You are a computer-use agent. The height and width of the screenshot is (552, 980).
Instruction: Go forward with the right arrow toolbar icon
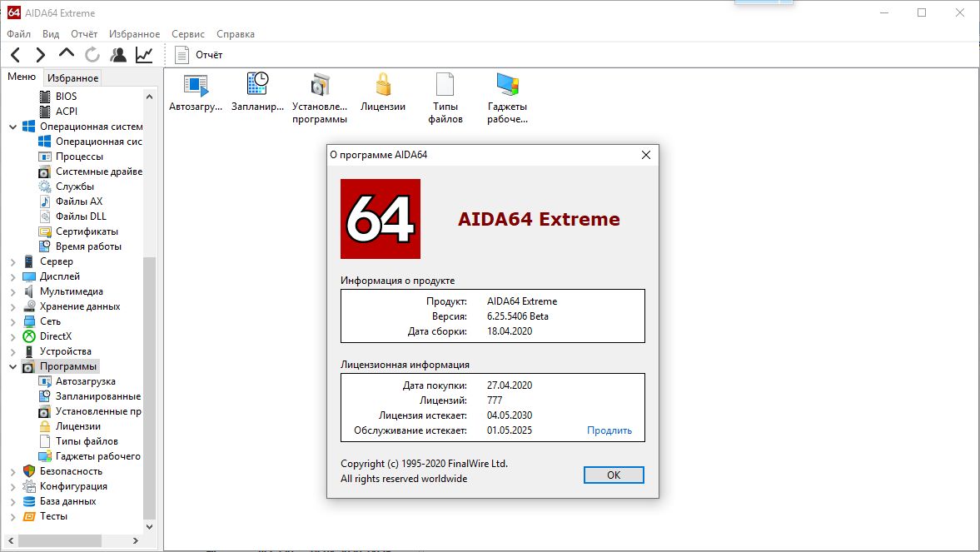[x=41, y=55]
